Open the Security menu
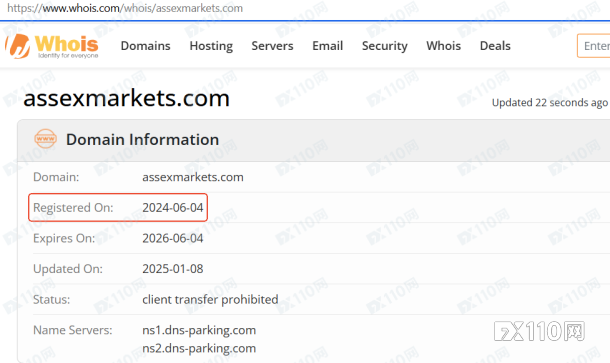Image resolution: width=610 pixels, height=363 pixels. (x=385, y=46)
